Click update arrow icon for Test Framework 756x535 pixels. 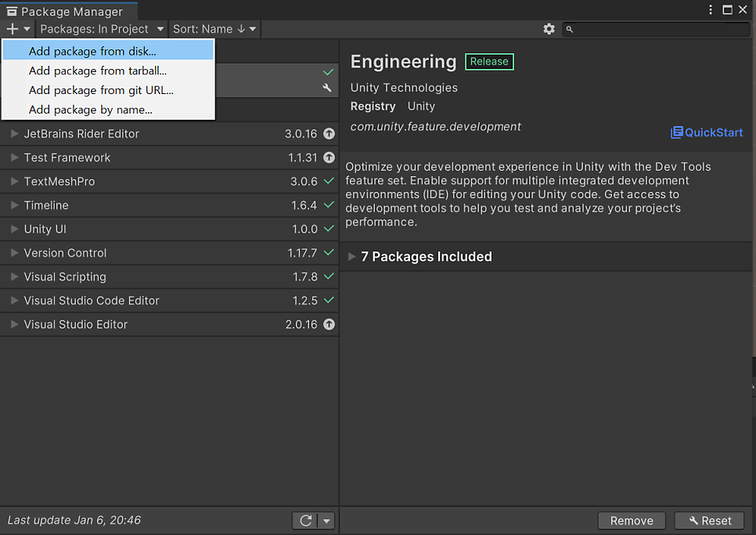pyautogui.click(x=329, y=157)
